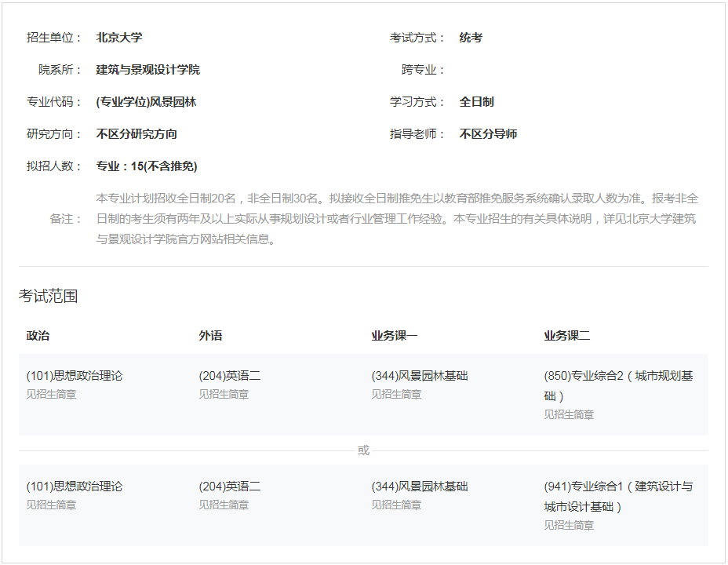Select (204)英语二 in the (941)专业综合1 row

click(x=230, y=486)
